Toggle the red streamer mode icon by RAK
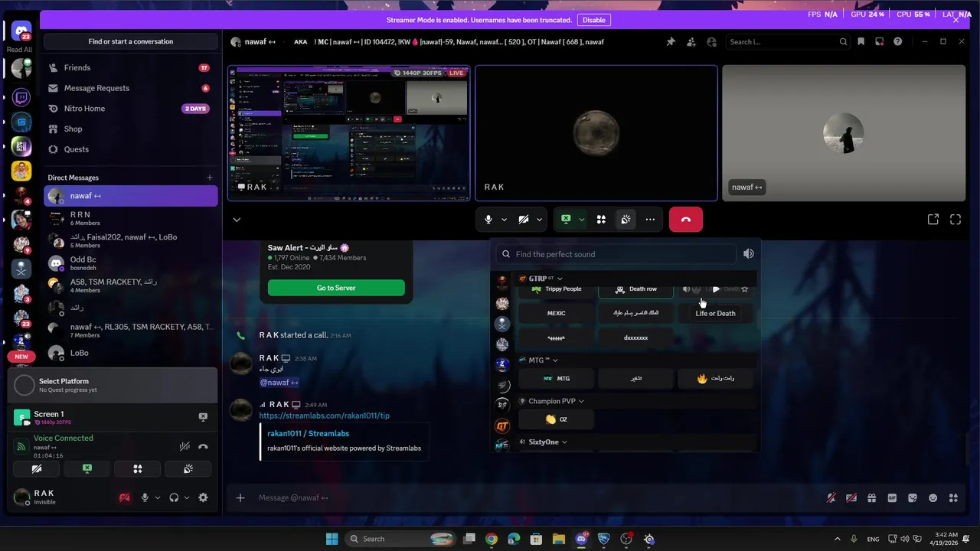The image size is (980, 551). 124,497
